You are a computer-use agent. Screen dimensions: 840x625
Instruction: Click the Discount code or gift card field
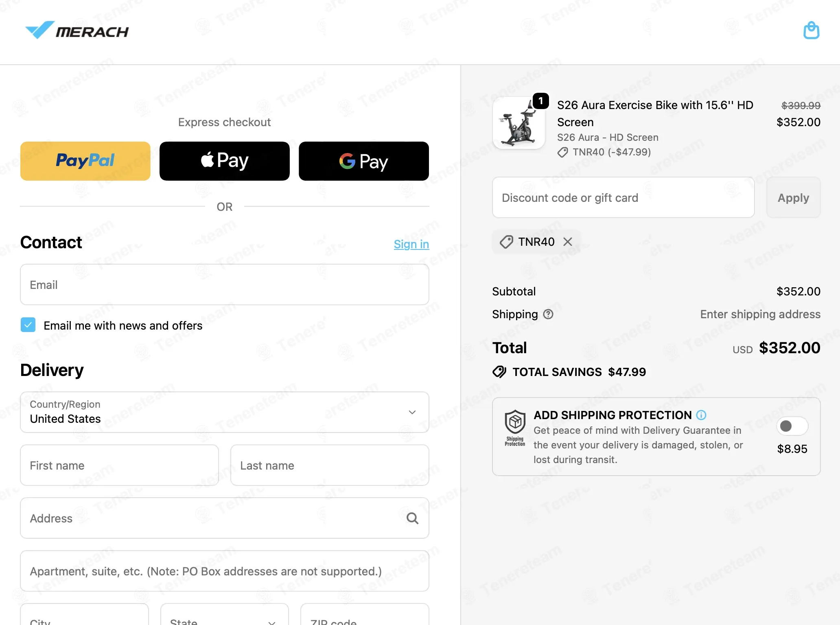pyautogui.click(x=623, y=198)
